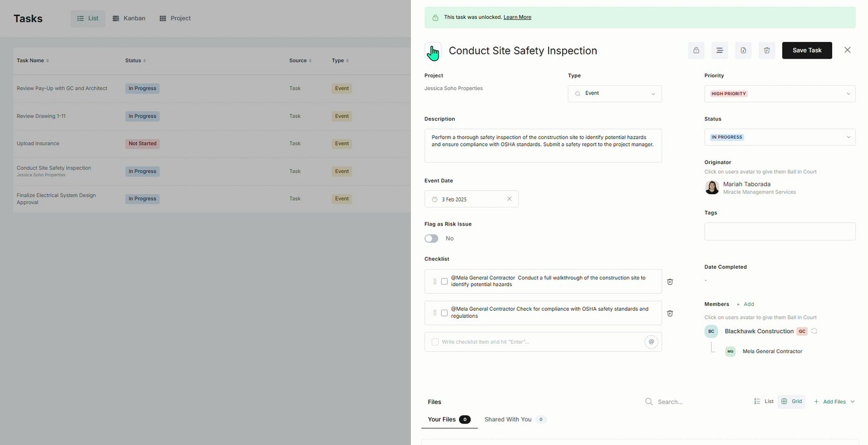
Task: Check the OSHA compliance checklist box
Action: tap(444, 313)
